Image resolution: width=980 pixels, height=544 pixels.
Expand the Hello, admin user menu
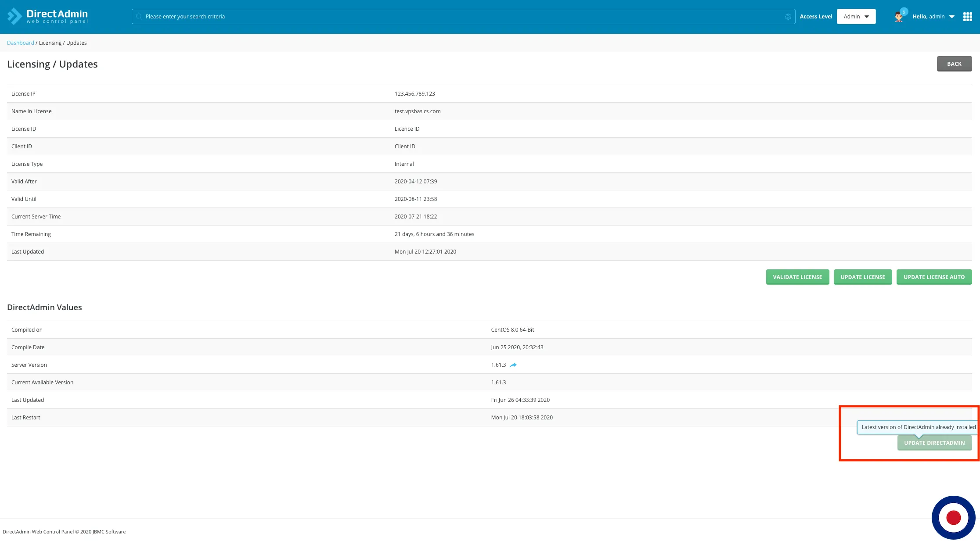point(933,17)
